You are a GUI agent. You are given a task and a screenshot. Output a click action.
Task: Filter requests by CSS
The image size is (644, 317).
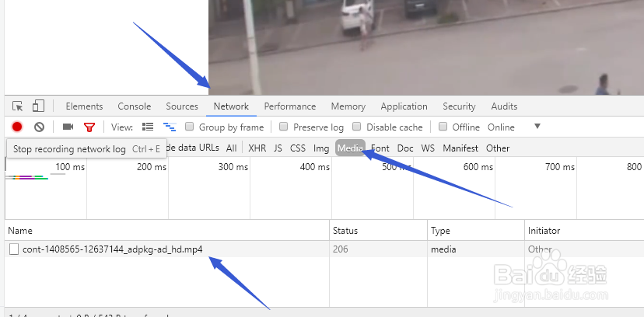point(298,148)
